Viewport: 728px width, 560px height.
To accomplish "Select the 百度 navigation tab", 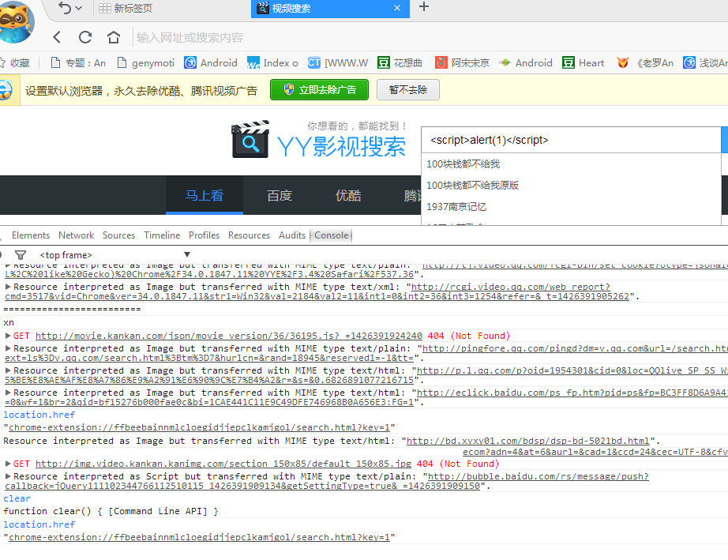I will point(280,196).
